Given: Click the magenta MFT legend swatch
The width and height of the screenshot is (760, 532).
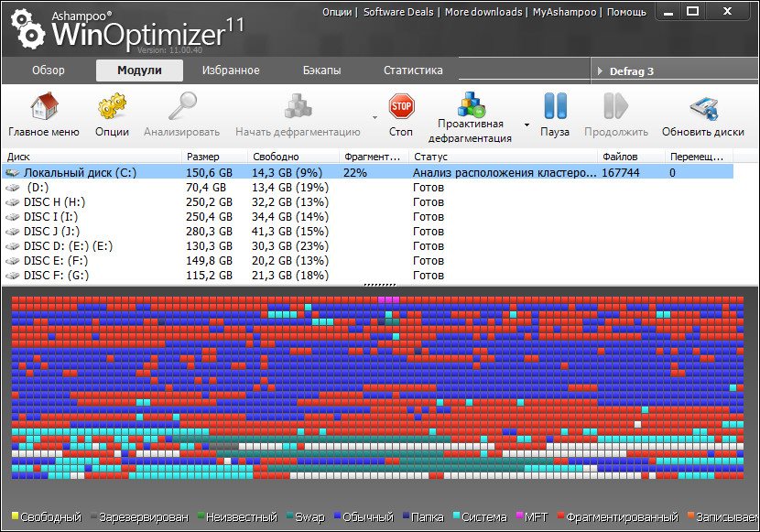Looking at the screenshot, I should point(520,516).
